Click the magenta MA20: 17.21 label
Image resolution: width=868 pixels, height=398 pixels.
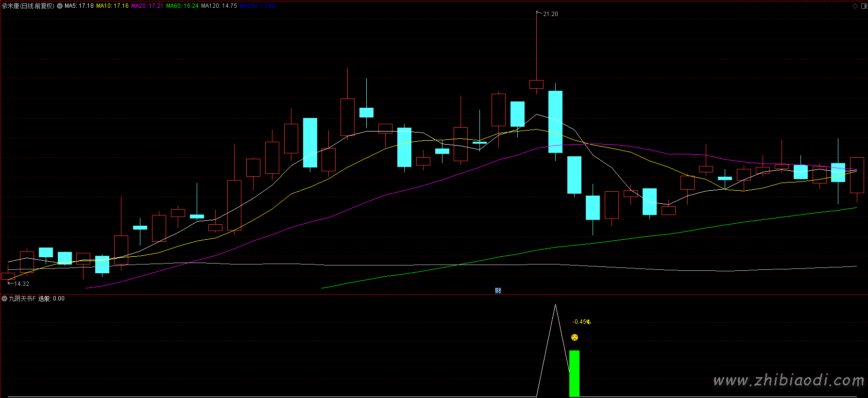[x=147, y=6]
